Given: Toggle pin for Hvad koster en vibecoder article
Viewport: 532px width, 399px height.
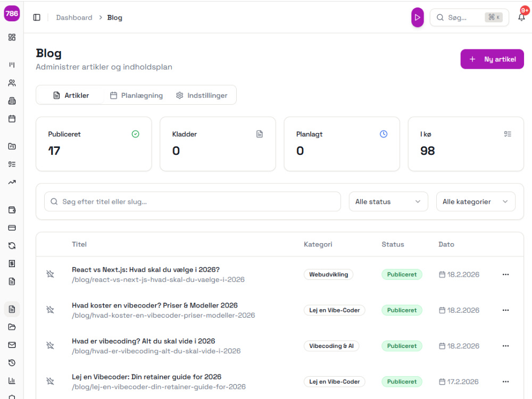Looking at the screenshot, I should [50, 310].
